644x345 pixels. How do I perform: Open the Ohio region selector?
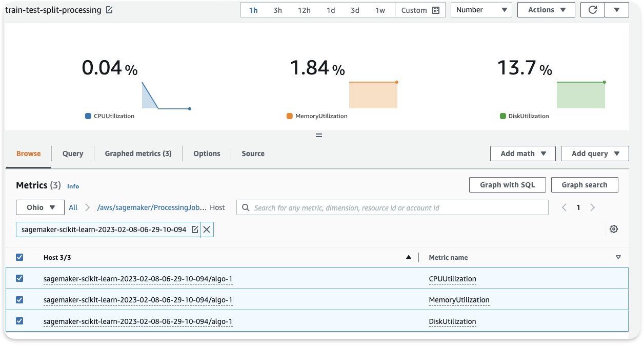click(41, 207)
